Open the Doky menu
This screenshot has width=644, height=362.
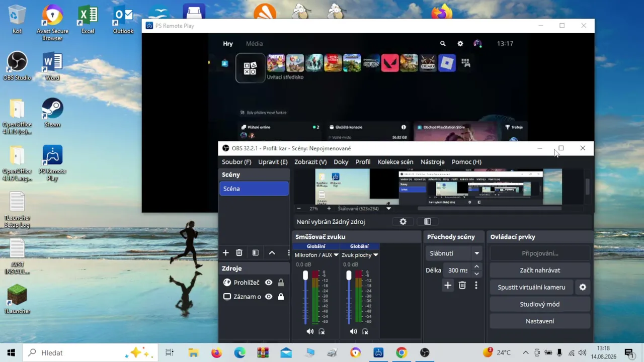(341, 162)
